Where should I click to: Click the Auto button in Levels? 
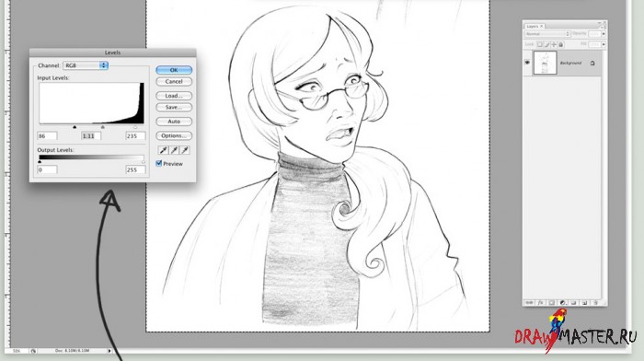pos(174,122)
